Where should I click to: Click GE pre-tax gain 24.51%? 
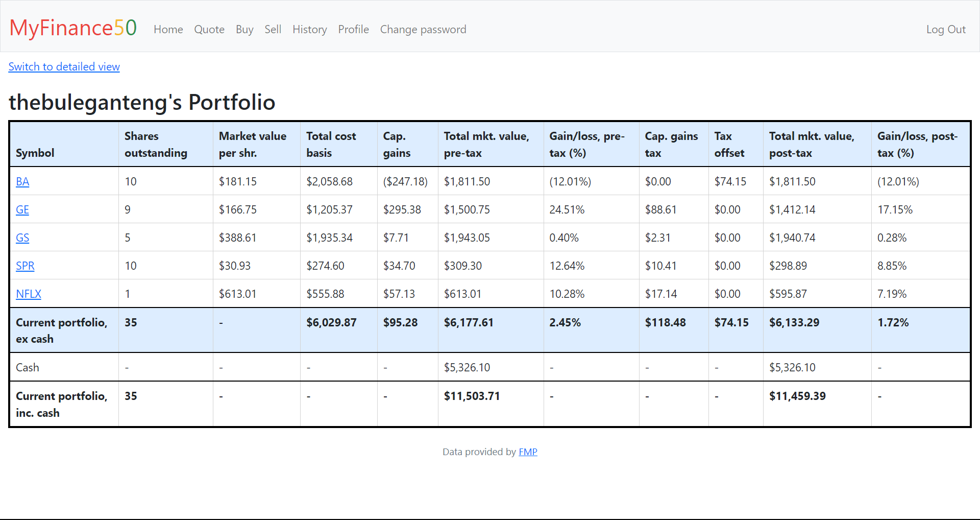click(567, 209)
